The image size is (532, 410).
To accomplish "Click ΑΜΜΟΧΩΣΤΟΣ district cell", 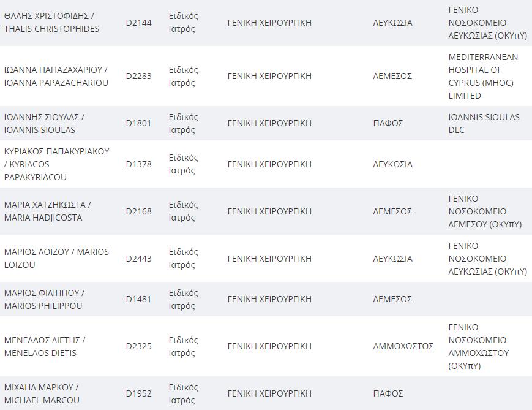I will [x=403, y=346].
